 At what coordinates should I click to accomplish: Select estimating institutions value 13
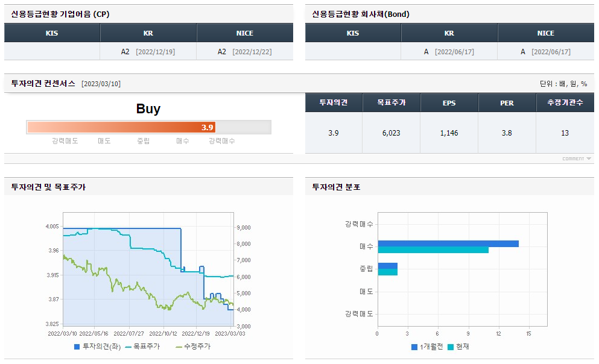(x=565, y=133)
